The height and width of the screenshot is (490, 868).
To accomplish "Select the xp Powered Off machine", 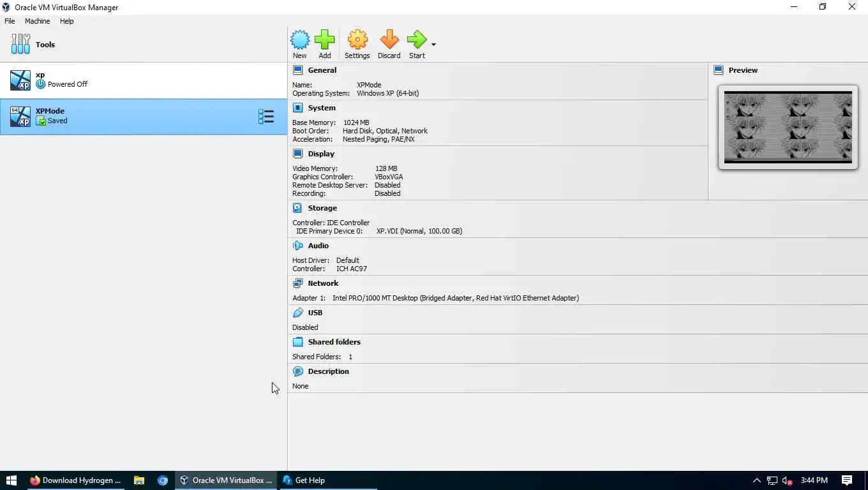I will coord(144,80).
